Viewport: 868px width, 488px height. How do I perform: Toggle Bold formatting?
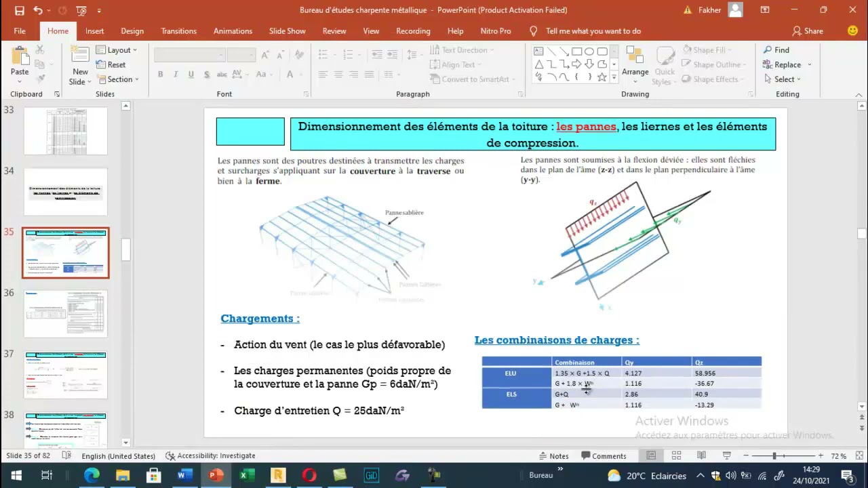161,75
